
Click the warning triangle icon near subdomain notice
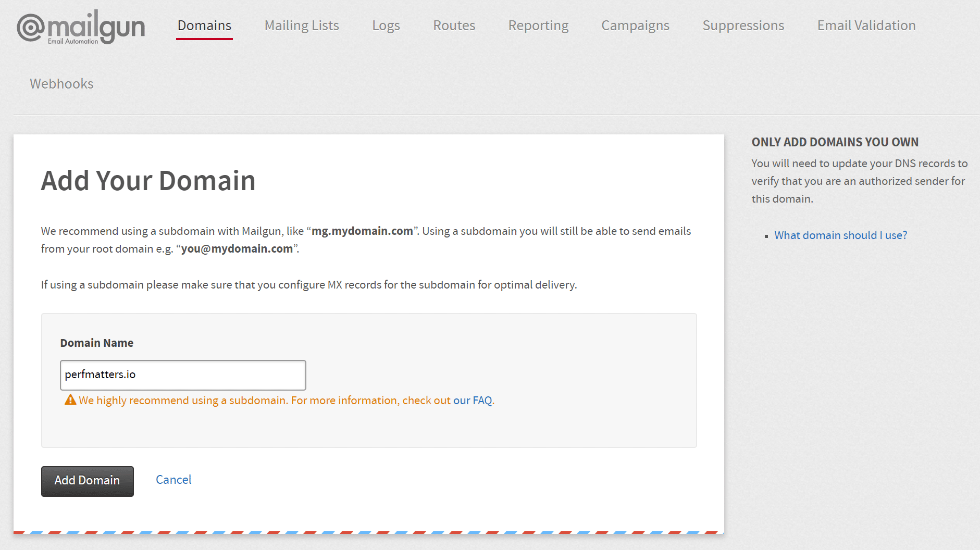coord(70,400)
